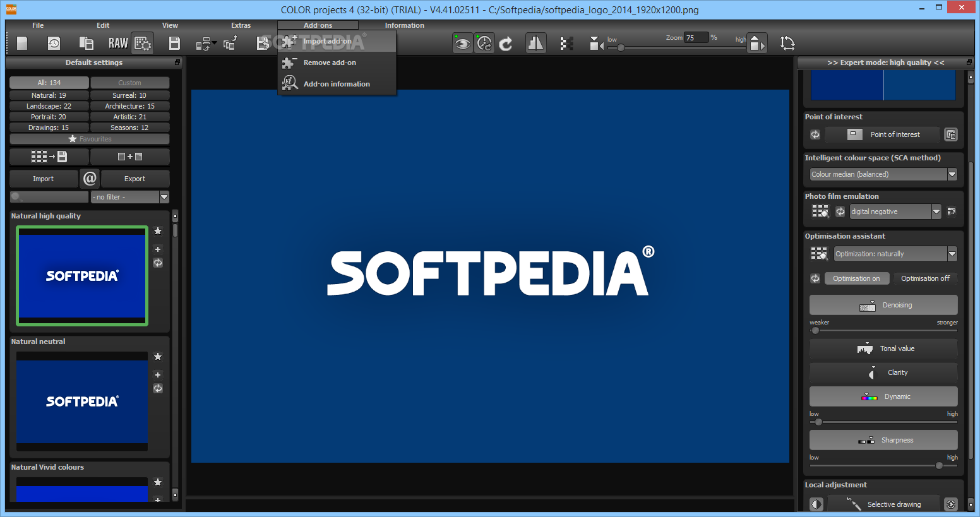
Task: Click plus icon beside Natural high quality
Action: (x=158, y=249)
